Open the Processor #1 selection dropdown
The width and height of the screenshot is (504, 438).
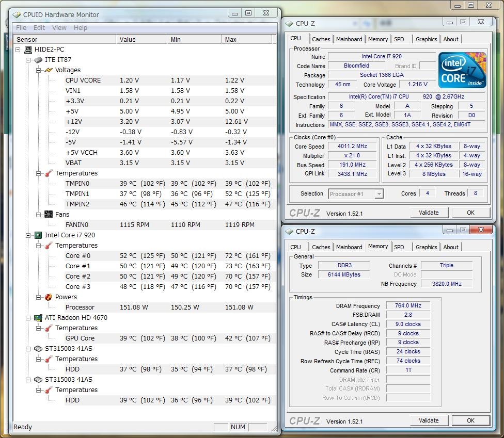click(x=379, y=194)
